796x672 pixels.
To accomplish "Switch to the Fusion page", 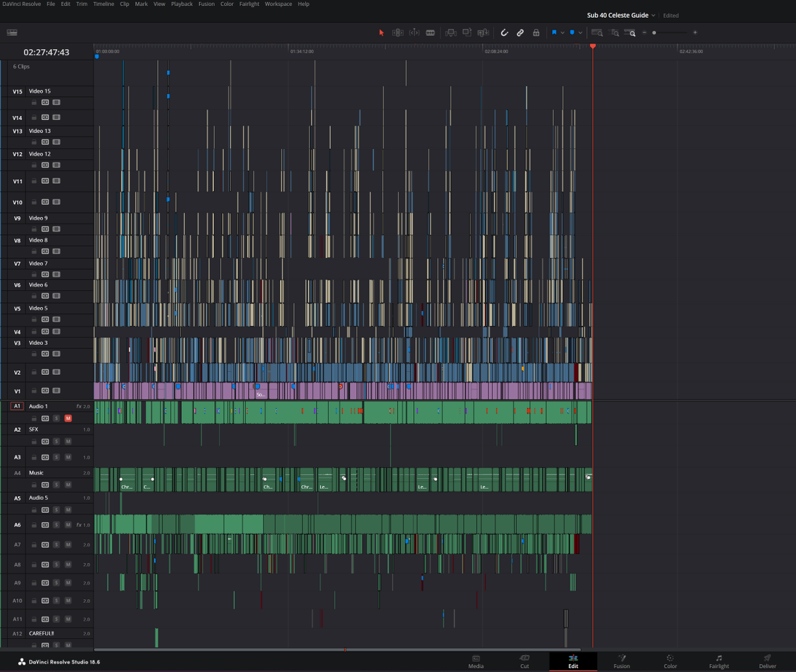I will tap(622, 661).
